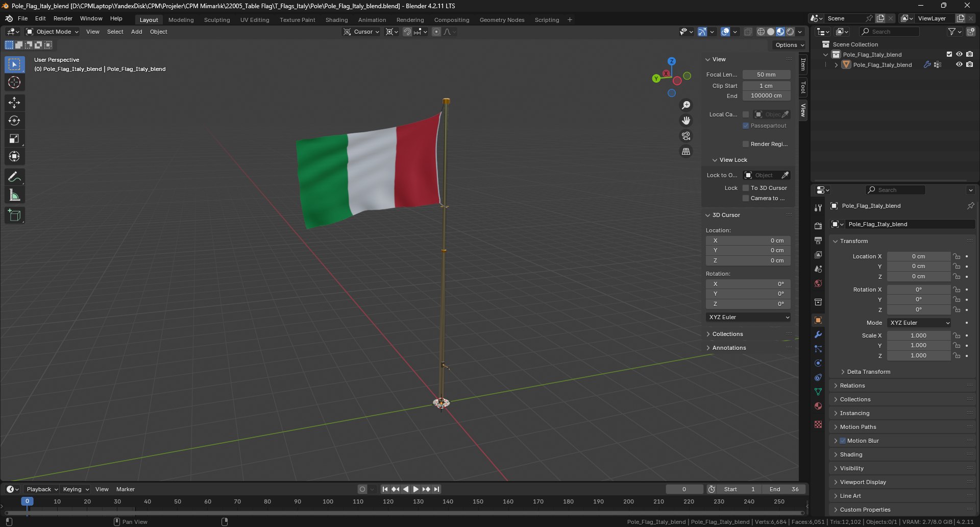The width and height of the screenshot is (980, 527).
Task: Open the World properties tab icon
Action: tap(818, 283)
